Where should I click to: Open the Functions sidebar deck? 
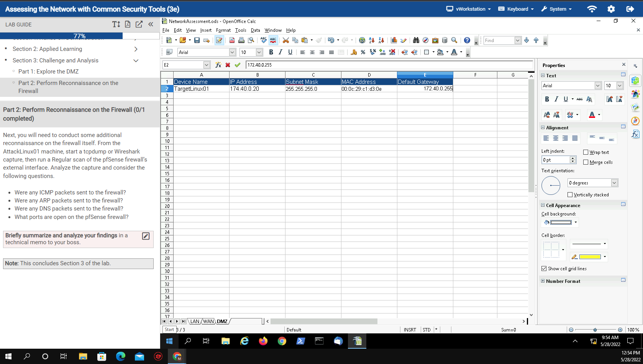(x=635, y=134)
